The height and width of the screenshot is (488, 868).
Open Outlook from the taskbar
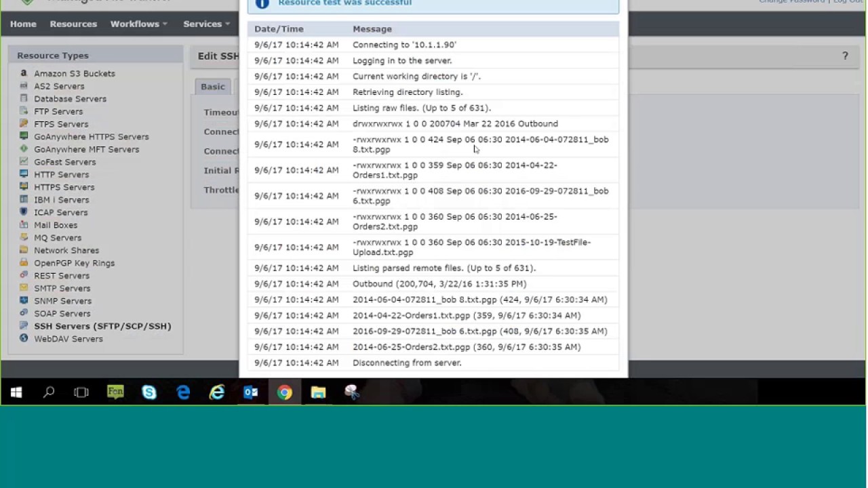point(251,392)
